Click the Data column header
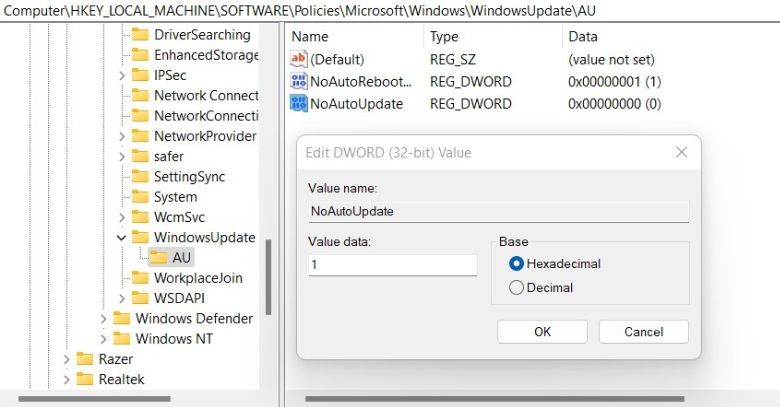Screen dimensions: 780x407 [x=582, y=36]
